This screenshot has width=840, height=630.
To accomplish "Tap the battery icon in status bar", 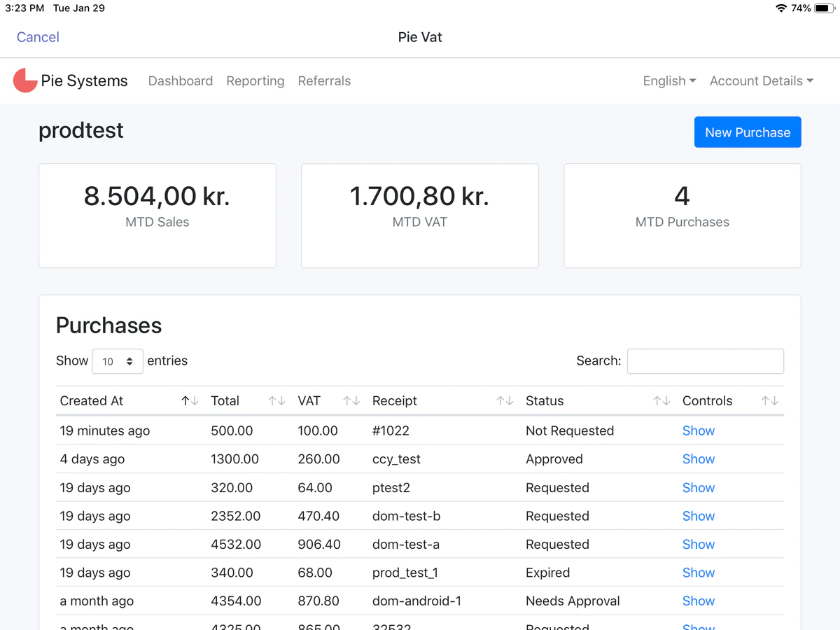I will [x=824, y=8].
